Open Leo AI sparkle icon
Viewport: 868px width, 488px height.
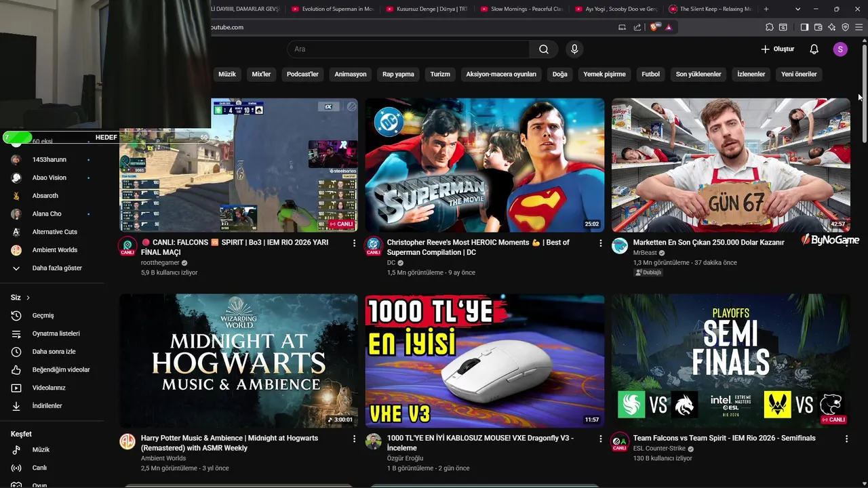pyautogui.click(x=831, y=27)
